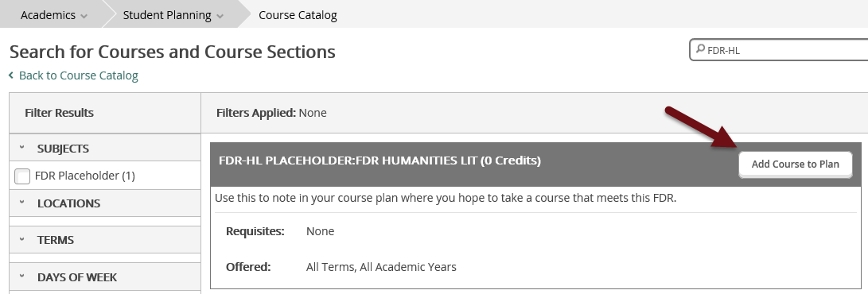This screenshot has height=294, width=868.
Task: Check the FDR Placeholder subject checkbox
Action: [x=22, y=176]
